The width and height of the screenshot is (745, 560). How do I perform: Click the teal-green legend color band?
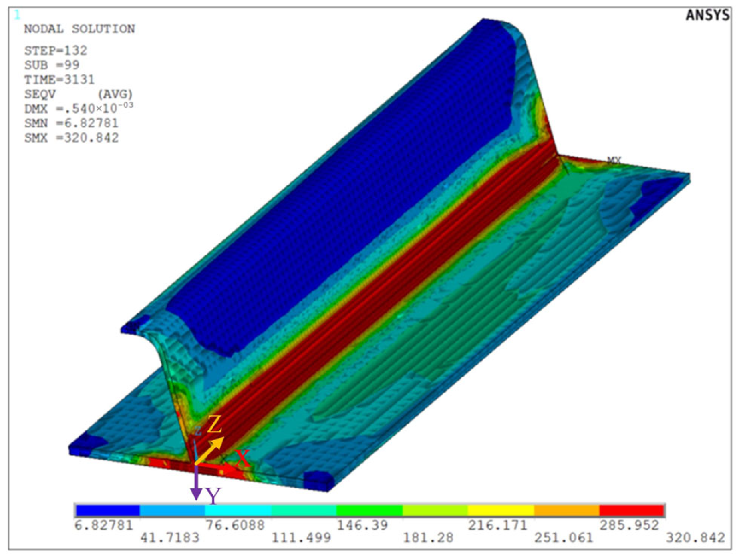304,510
